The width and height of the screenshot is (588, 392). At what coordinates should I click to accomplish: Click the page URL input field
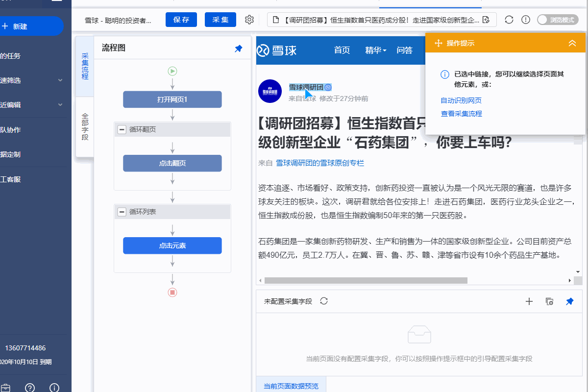[x=382, y=20]
